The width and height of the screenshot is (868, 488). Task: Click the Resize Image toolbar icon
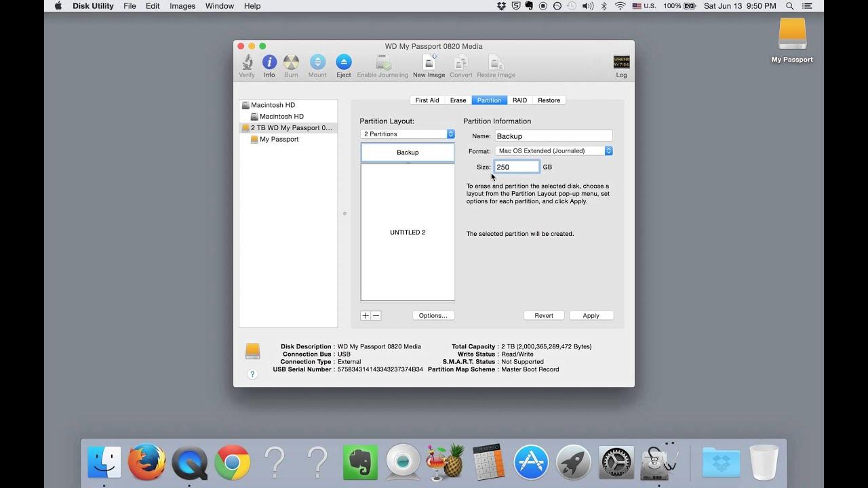coord(496,66)
